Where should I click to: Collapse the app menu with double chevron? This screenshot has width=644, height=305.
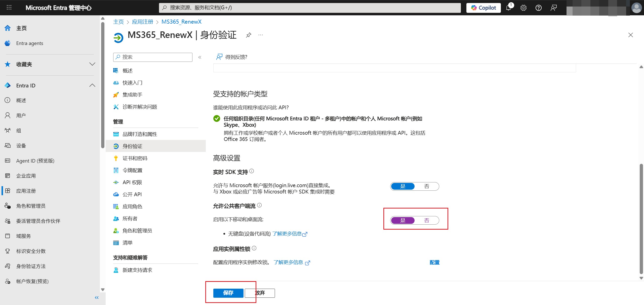click(200, 57)
